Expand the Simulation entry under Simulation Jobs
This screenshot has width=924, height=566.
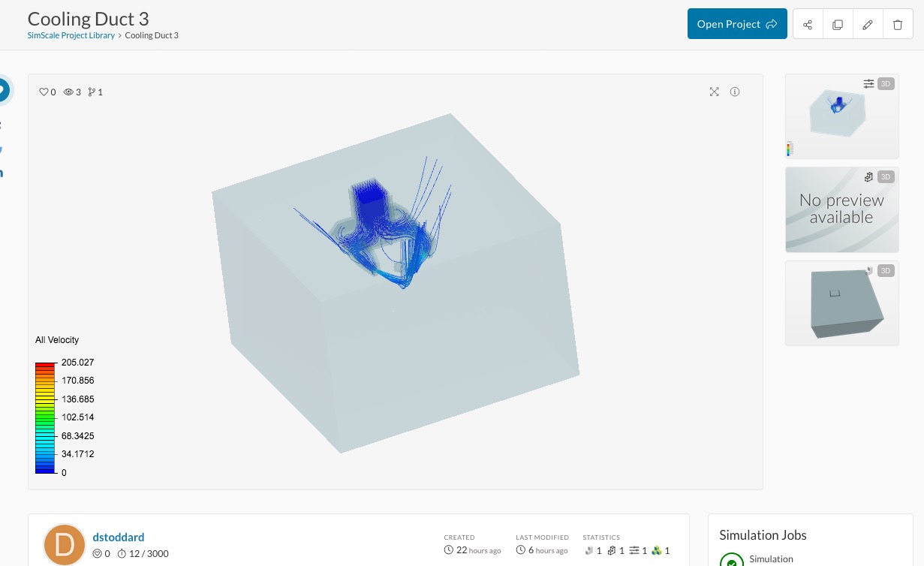[x=771, y=558]
